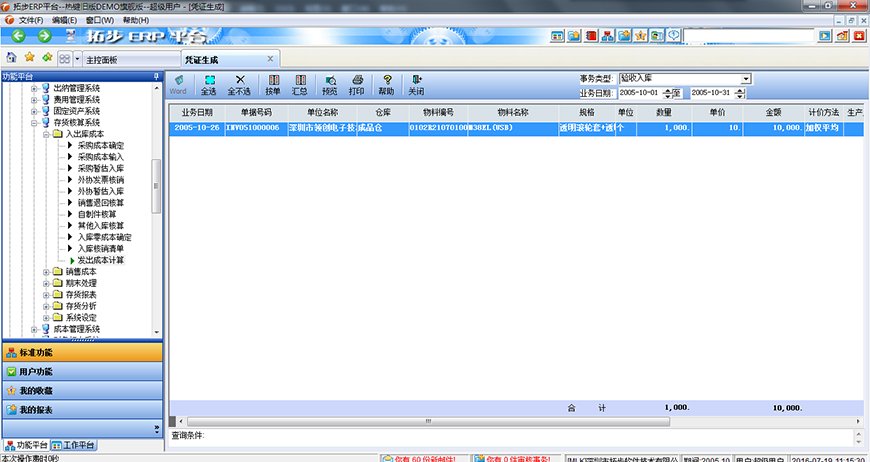Switch to the 主控面板 tab
The height and width of the screenshot is (462, 870).
coord(102,59)
